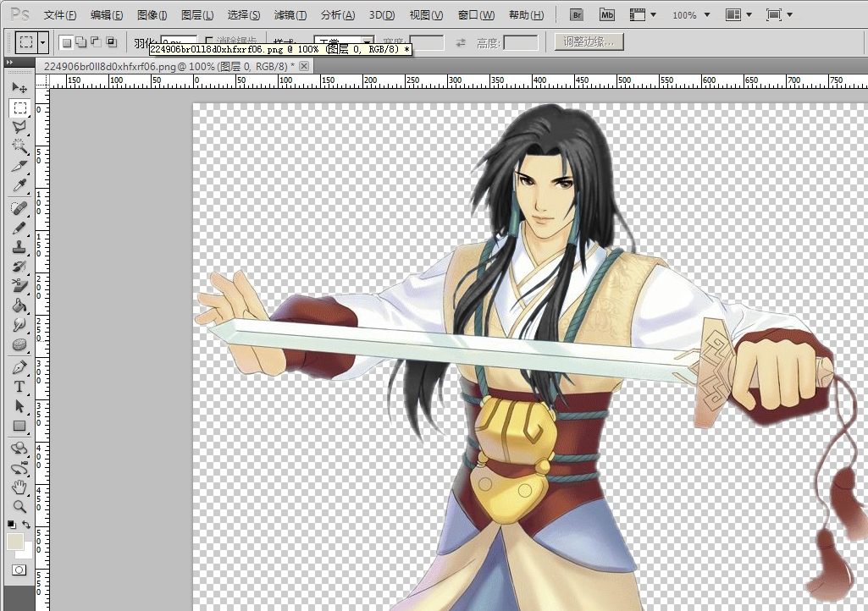Open the marquee tool preset picker arrow
This screenshot has height=611, width=868.
pos(43,42)
